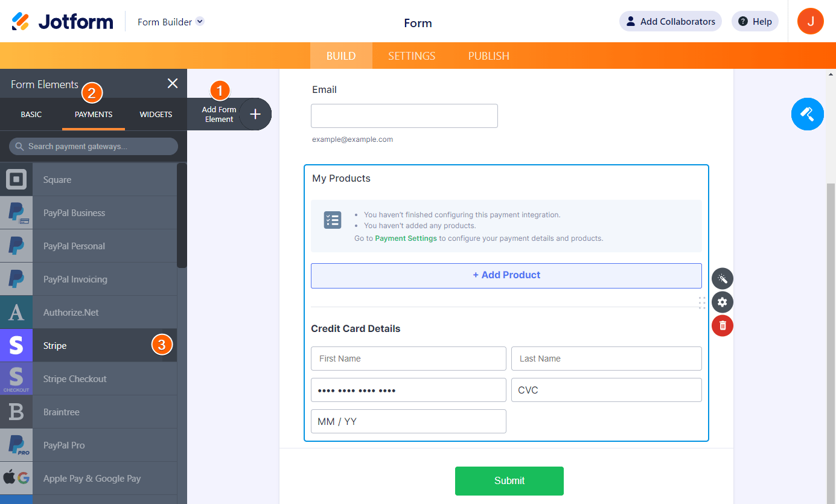Switch to the BASIC elements tab

click(31, 115)
